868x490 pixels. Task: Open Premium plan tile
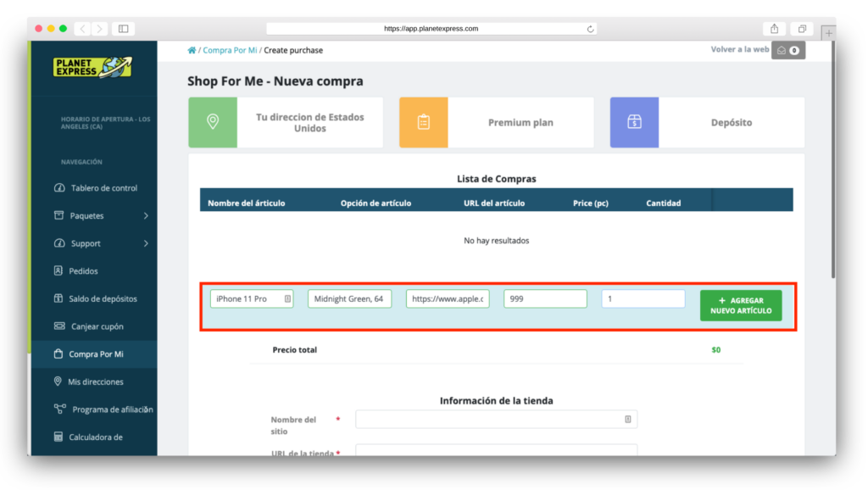pyautogui.click(x=497, y=122)
